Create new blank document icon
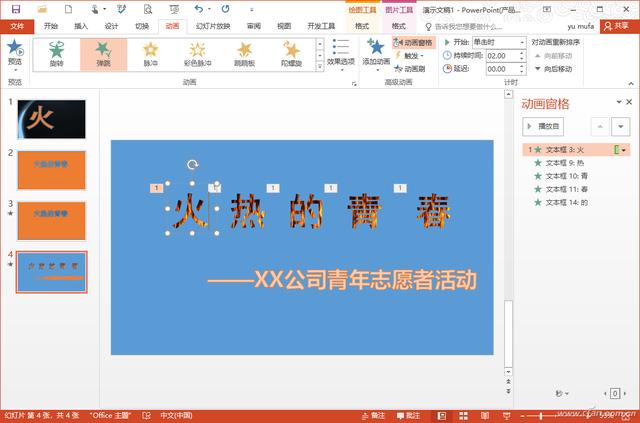 tap(69, 9)
